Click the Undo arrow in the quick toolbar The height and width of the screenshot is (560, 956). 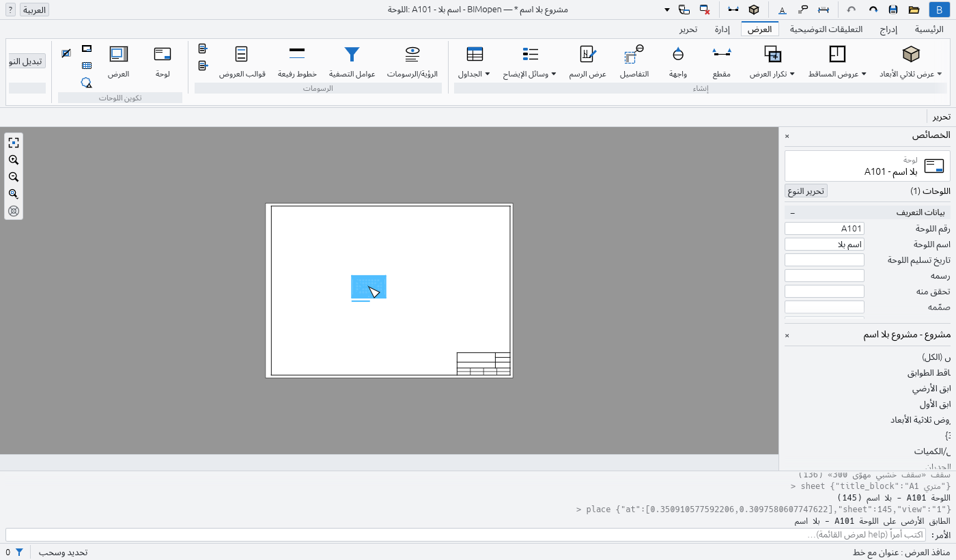852,10
